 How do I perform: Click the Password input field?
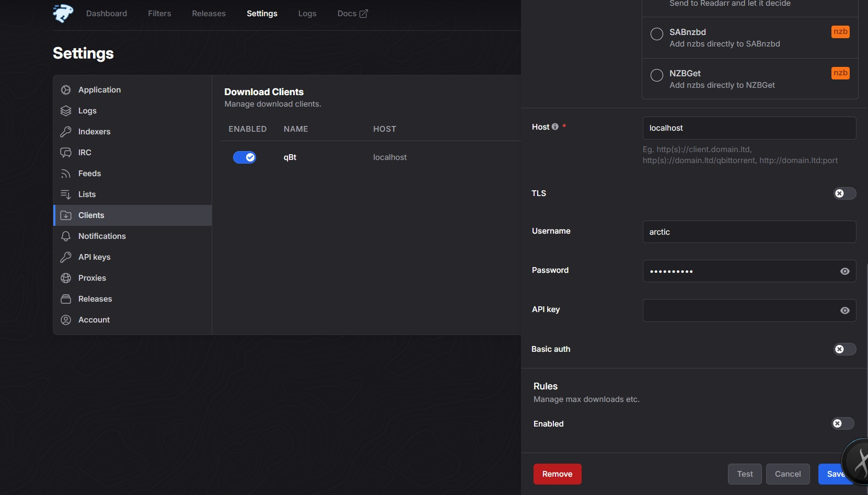pyautogui.click(x=749, y=271)
